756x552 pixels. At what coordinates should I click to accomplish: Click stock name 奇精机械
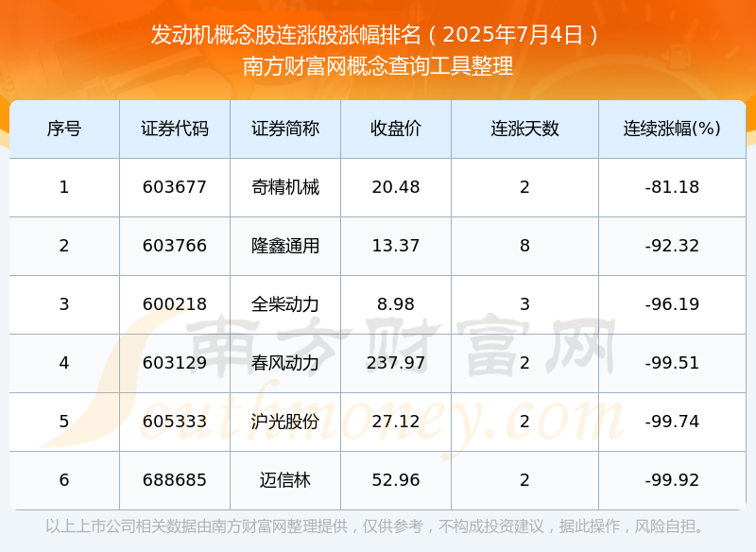coord(285,187)
